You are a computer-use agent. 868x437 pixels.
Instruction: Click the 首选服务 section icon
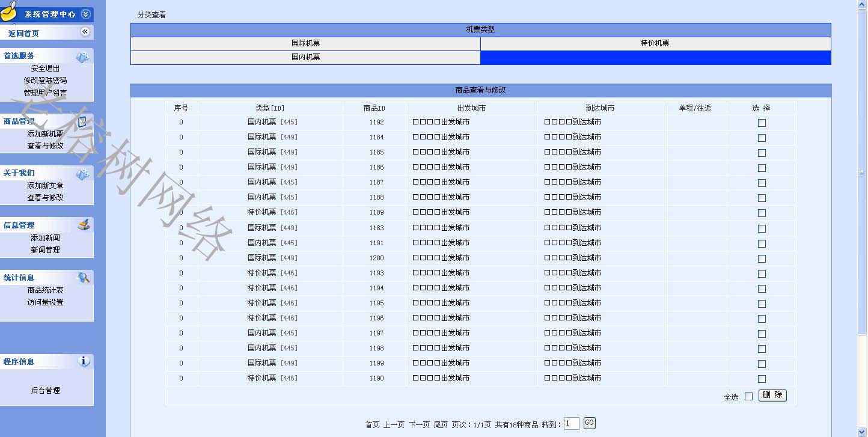[x=82, y=57]
